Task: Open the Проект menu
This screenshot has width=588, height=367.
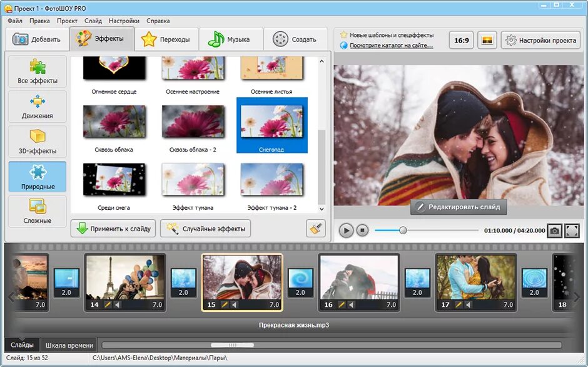Action: [67, 21]
